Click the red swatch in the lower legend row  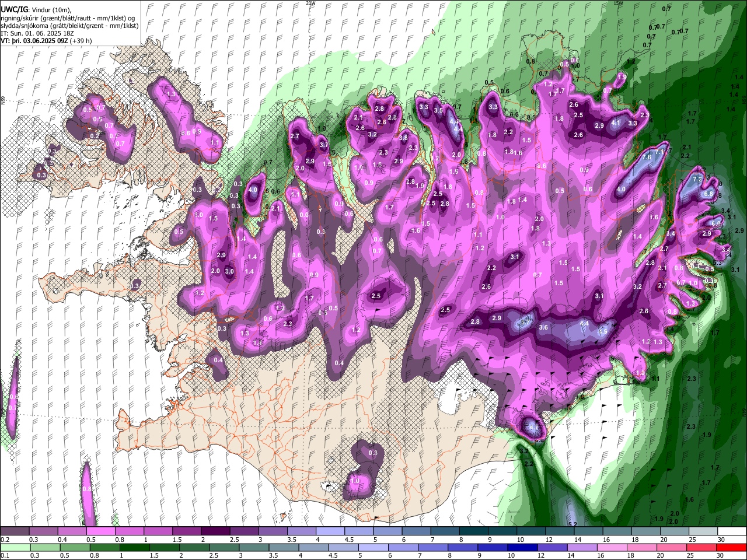[x=731, y=548]
